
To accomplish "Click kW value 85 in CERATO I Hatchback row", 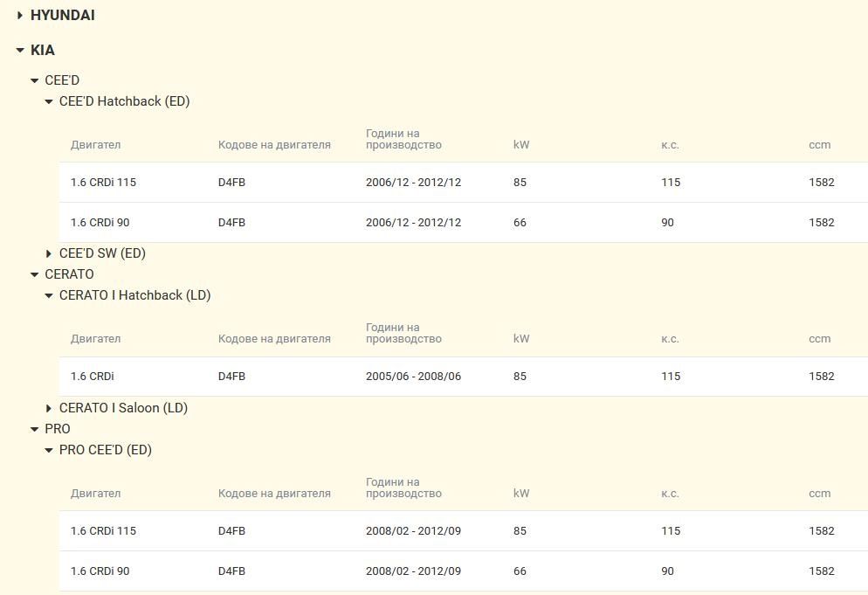I will 520,377.
